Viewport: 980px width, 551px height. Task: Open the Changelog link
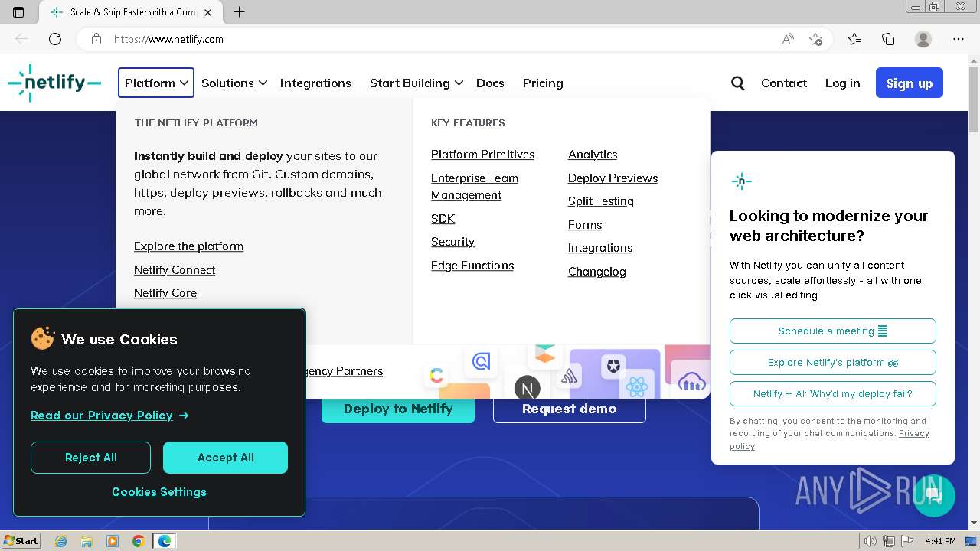point(597,272)
